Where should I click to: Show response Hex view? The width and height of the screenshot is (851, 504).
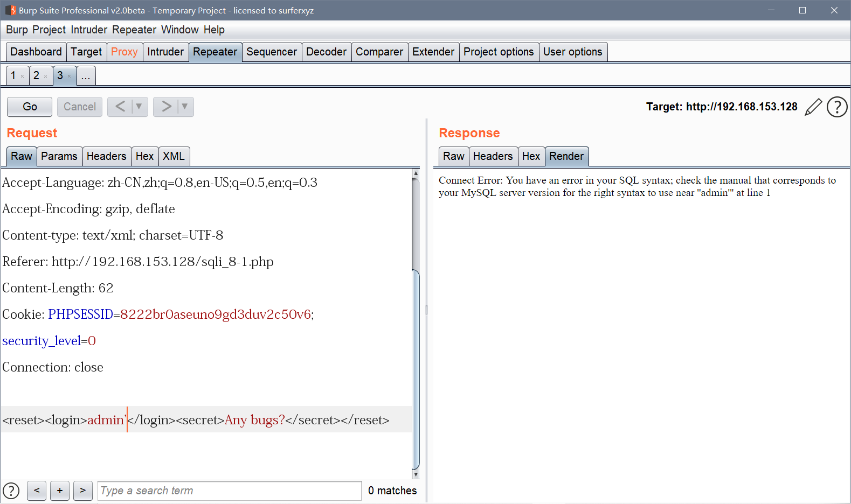click(x=531, y=156)
